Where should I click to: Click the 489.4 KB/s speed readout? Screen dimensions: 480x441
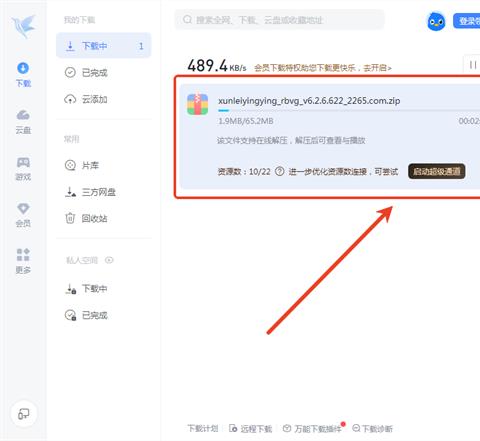(x=217, y=66)
